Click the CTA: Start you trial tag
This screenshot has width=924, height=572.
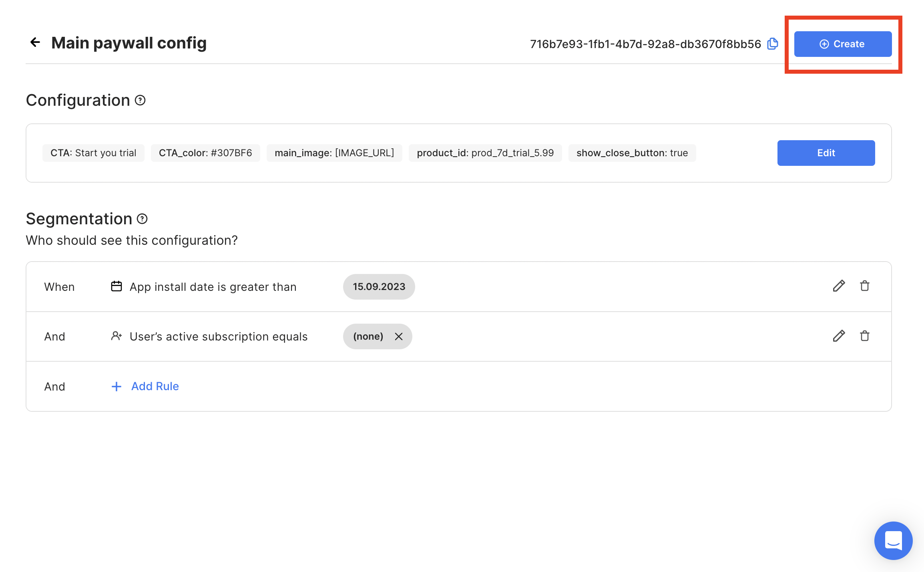pyautogui.click(x=93, y=153)
